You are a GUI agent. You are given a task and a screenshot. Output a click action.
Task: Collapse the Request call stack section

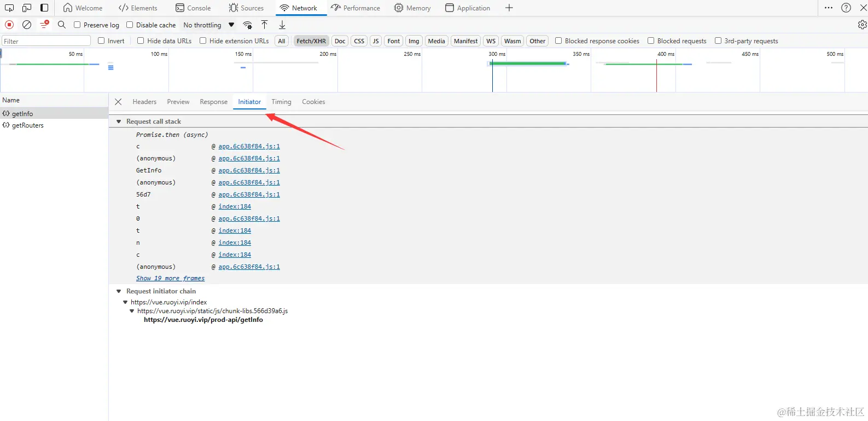(119, 122)
